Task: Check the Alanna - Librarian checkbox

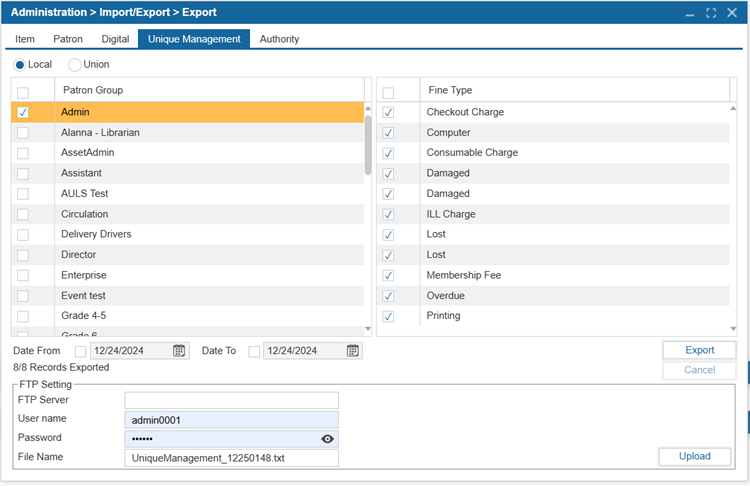Action: coord(23,133)
